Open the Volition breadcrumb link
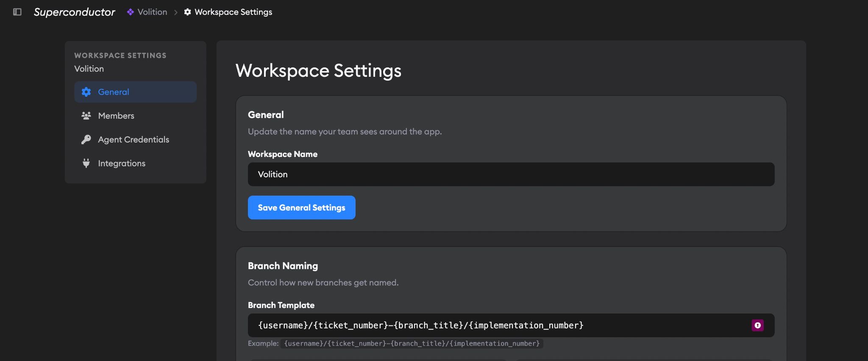This screenshot has height=361, width=868. (152, 12)
